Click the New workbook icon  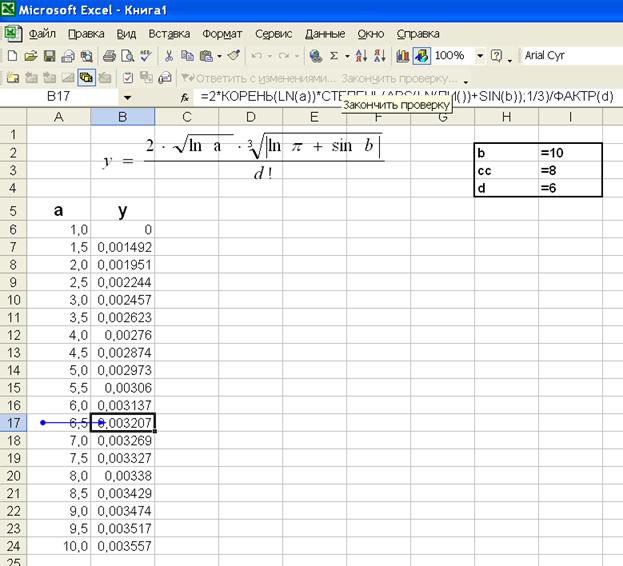click(x=12, y=56)
